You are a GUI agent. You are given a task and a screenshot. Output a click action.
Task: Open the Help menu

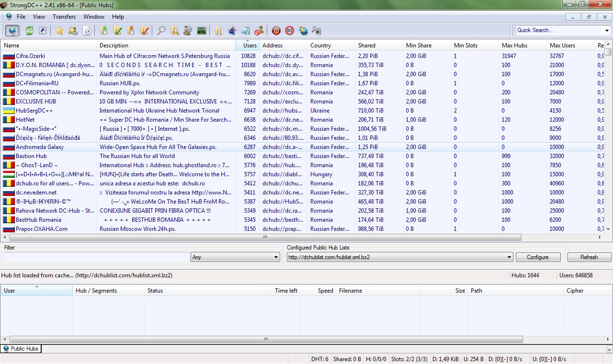[118, 17]
